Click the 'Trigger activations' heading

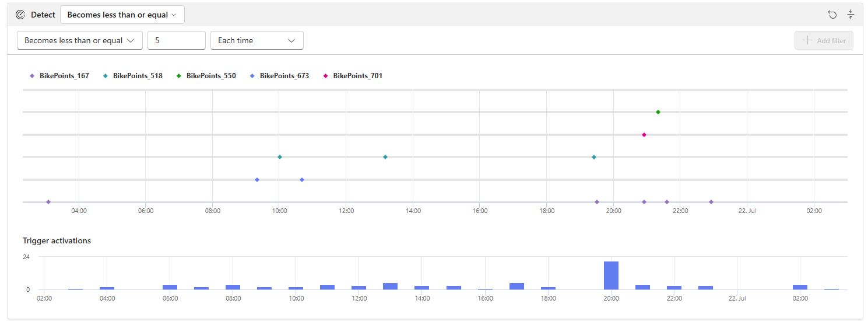(x=57, y=240)
